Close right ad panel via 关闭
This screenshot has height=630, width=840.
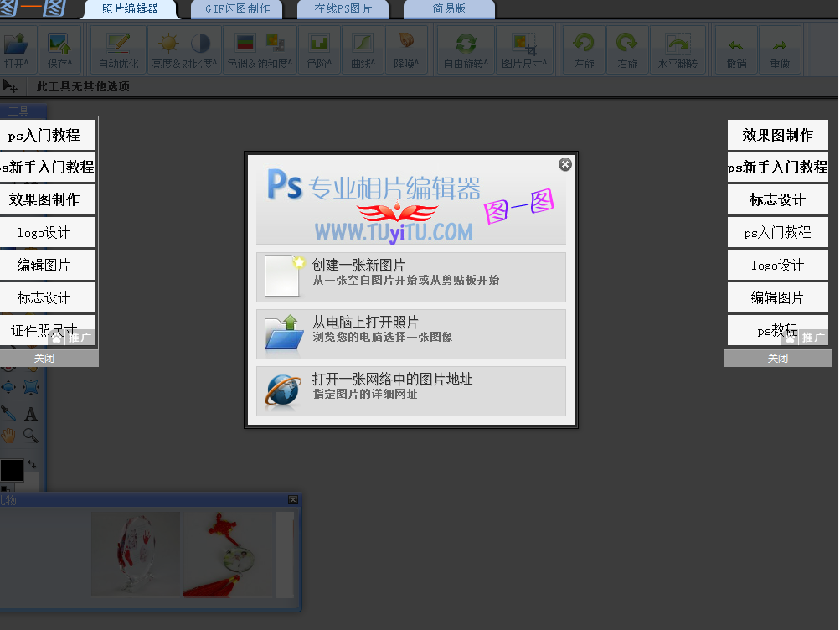pos(777,358)
